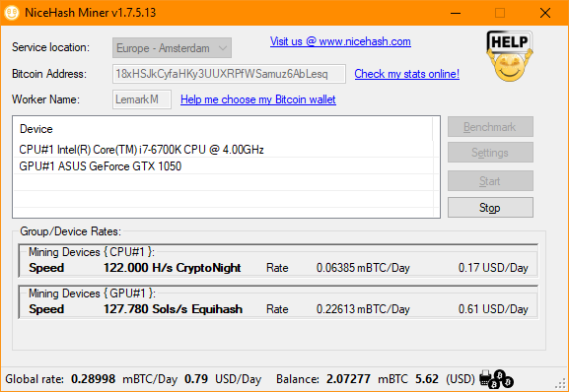Click the Balance 2.07277 mBTC value
Screen dimensions: 569x392
click(x=348, y=379)
